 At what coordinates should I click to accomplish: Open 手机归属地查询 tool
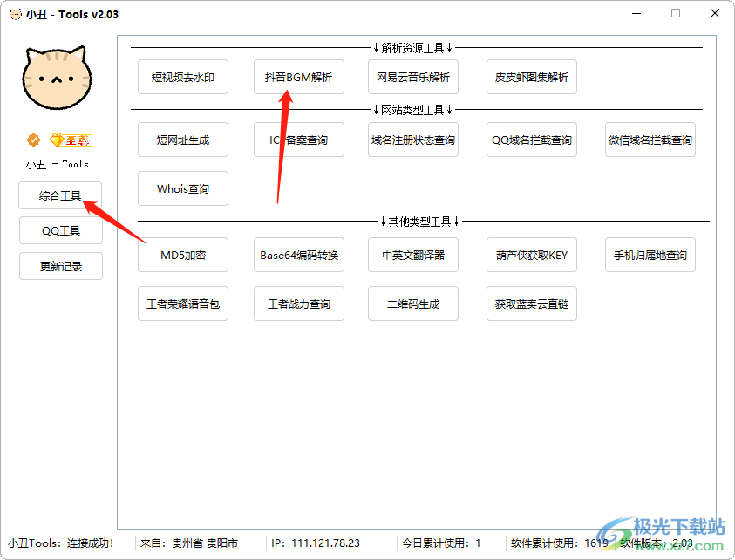[x=650, y=255]
